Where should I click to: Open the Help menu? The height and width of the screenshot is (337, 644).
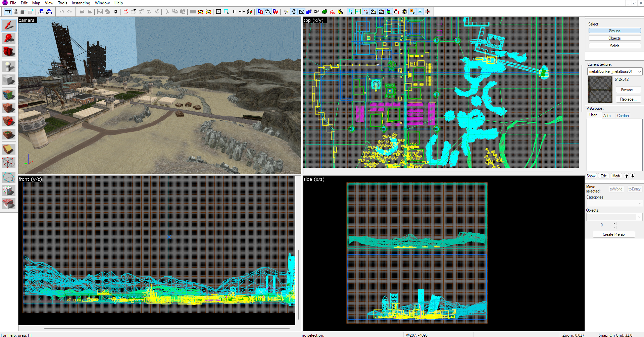click(x=118, y=3)
